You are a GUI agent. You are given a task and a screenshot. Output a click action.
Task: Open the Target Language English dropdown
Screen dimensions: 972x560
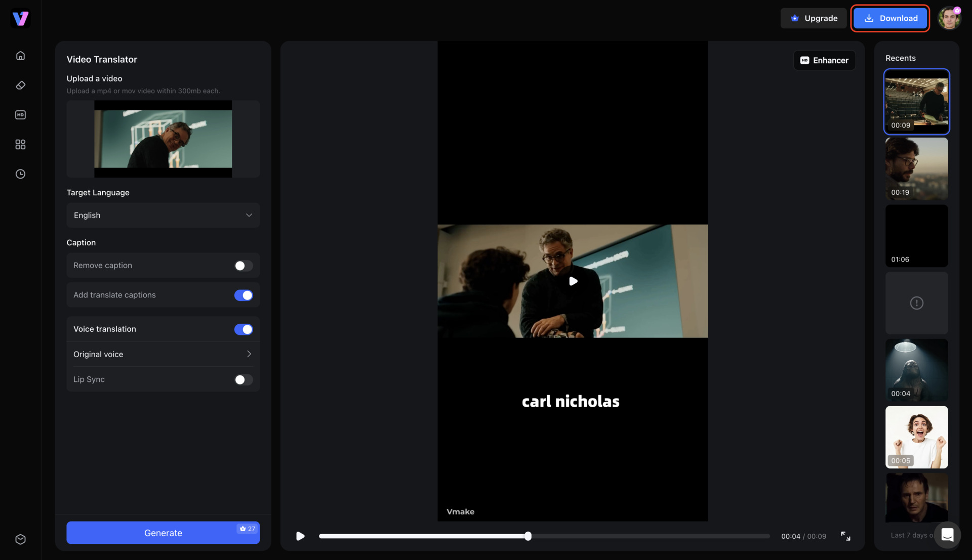(x=163, y=216)
